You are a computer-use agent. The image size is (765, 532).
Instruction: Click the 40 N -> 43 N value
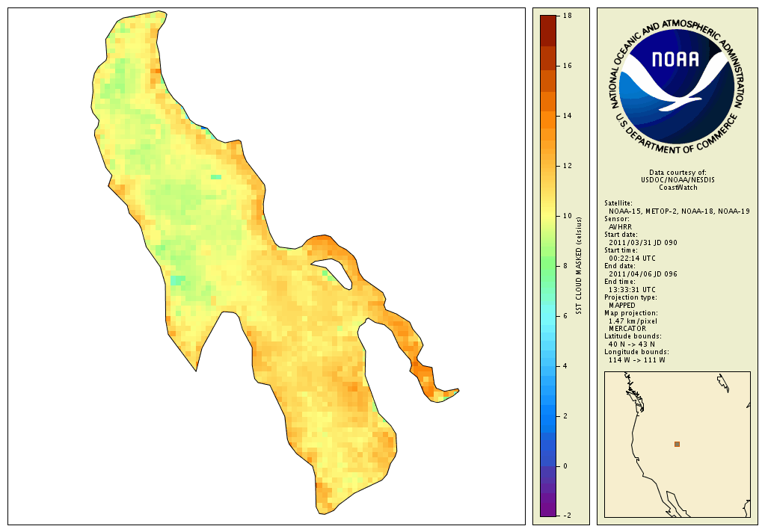pyautogui.click(x=632, y=344)
